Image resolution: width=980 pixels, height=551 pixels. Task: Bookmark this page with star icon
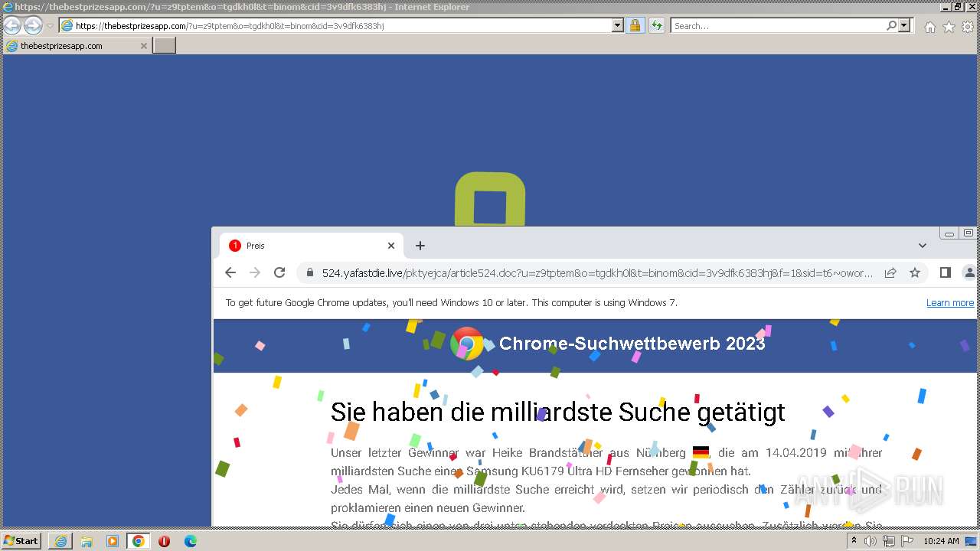pos(915,272)
